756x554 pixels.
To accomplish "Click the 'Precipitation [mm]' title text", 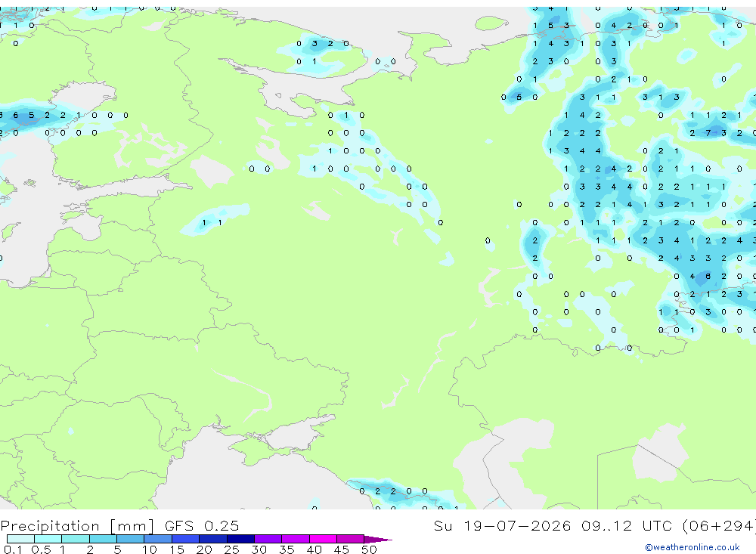I will pos(77,525).
